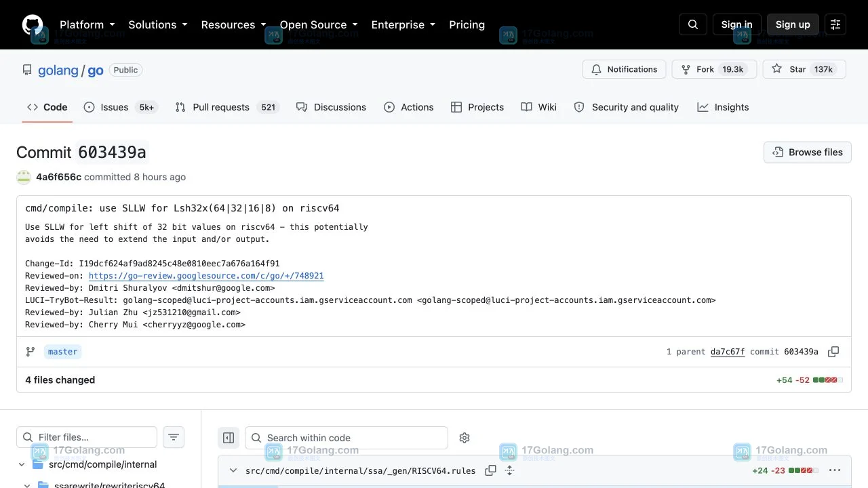Open parent commit da7c67f
Image resolution: width=868 pixels, height=488 pixels.
click(x=728, y=352)
